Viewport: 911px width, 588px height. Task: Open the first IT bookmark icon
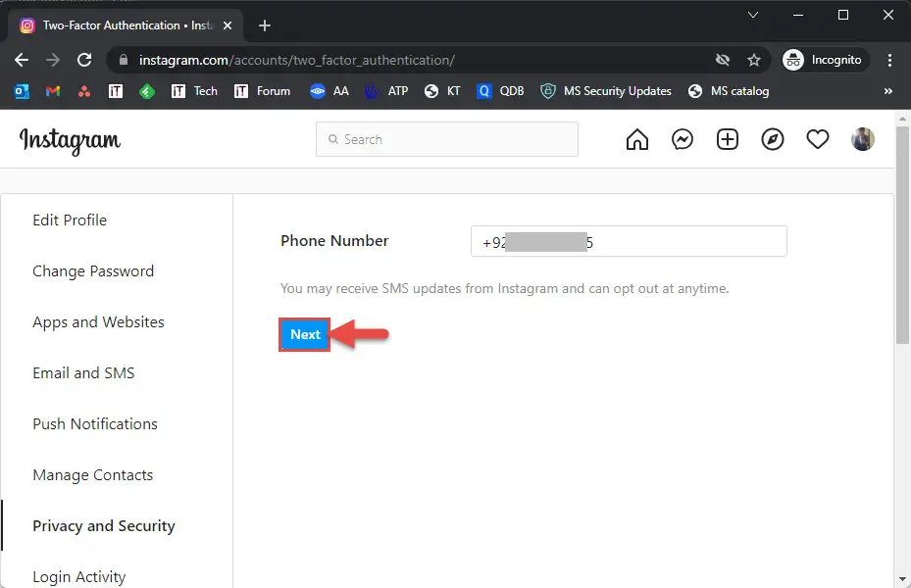(116, 91)
